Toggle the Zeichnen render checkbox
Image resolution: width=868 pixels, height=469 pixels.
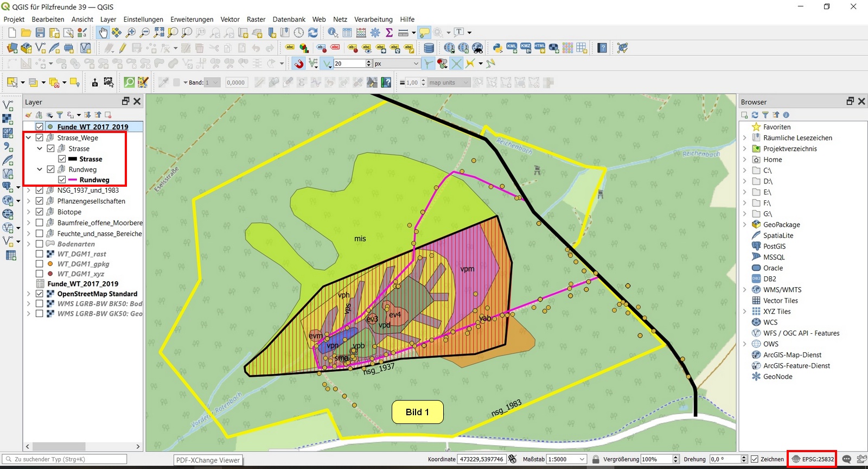pos(755,459)
